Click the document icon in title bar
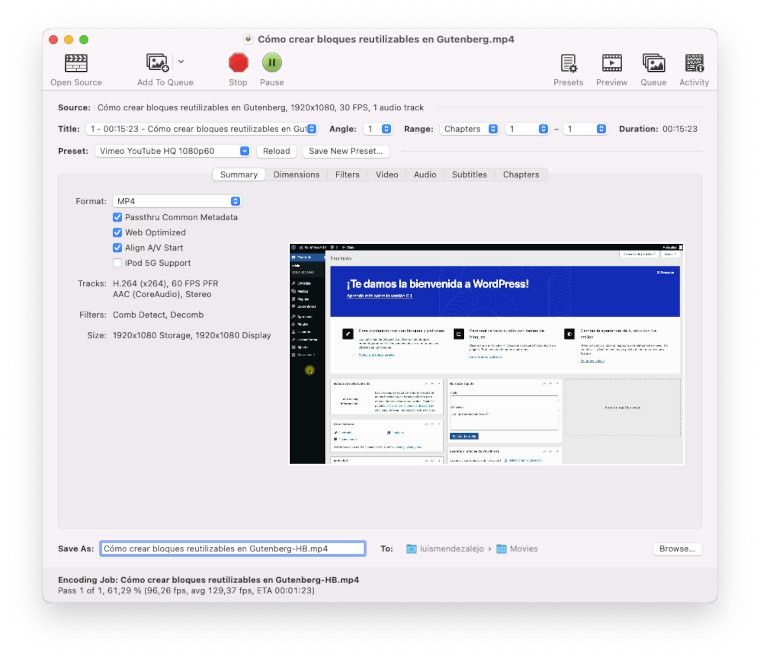Image resolution: width=760 pixels, height=659 pixels. click(249, 39)
